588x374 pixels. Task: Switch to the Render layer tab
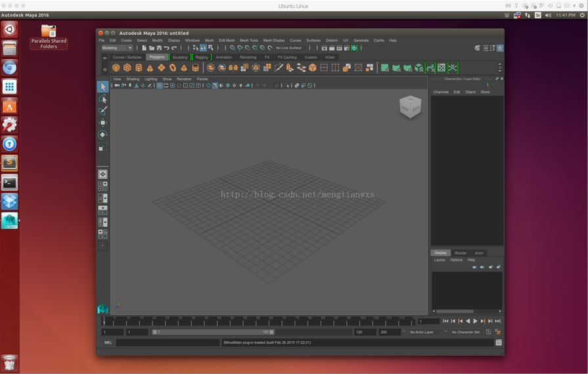pos(461,253)
